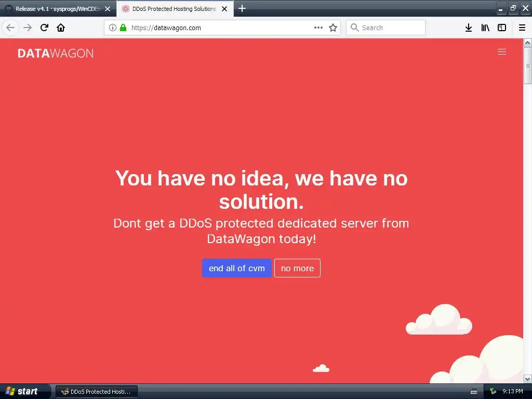Click the network tray icon
This screenshot has height=399, width=532.
click(493, 392)
